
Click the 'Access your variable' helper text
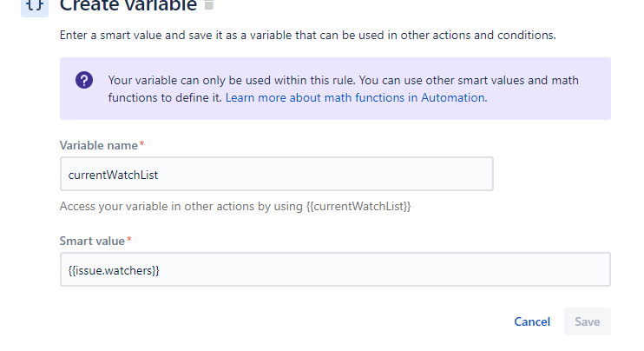tap(235, 206)
